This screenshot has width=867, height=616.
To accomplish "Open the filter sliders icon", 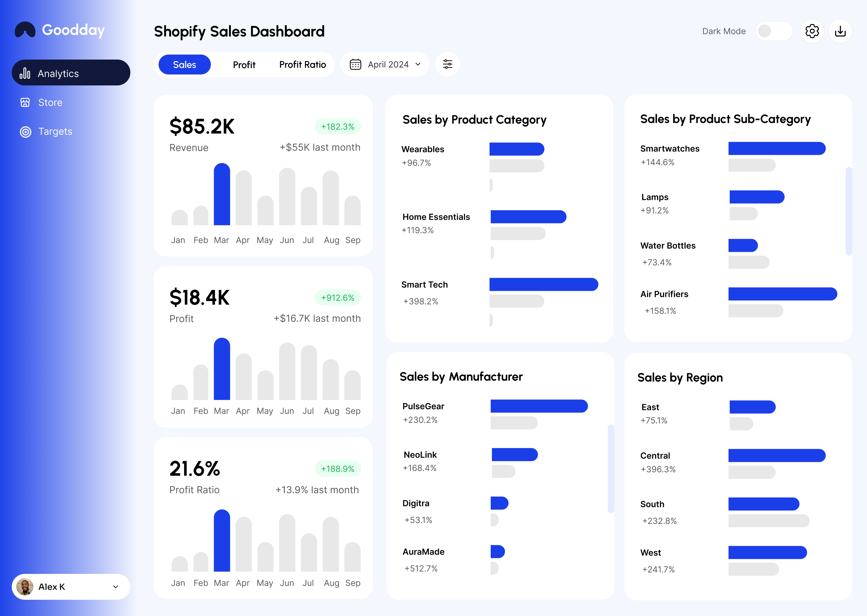I will click(447, 64).
